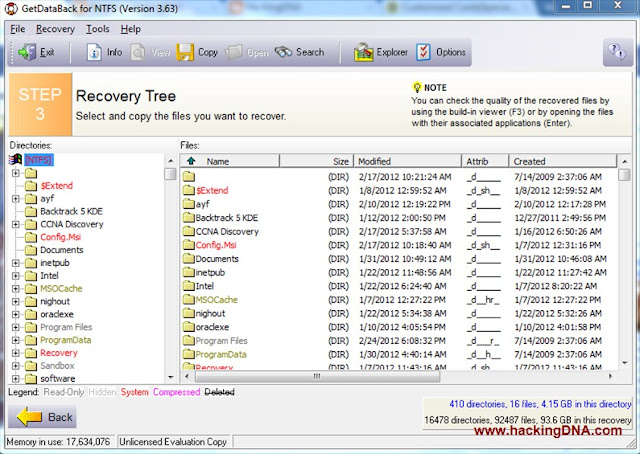
Task: Select the NTFS root drive icon
Action: coord(16,160)
